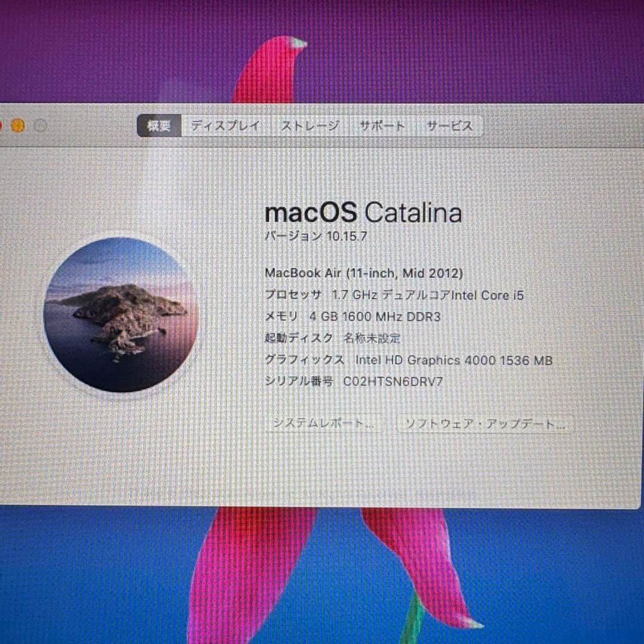Launch ソフトウェア・アップデート from the overview pane

click(484, 425)
